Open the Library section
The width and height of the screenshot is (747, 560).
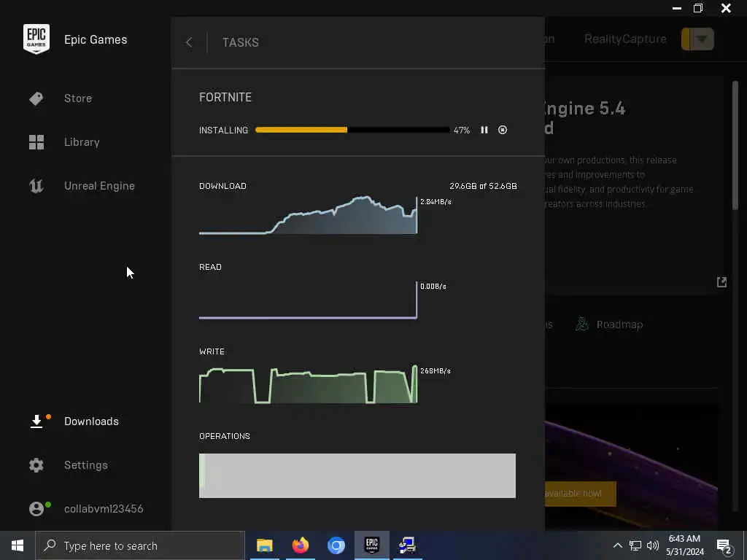tap(82, 142)
